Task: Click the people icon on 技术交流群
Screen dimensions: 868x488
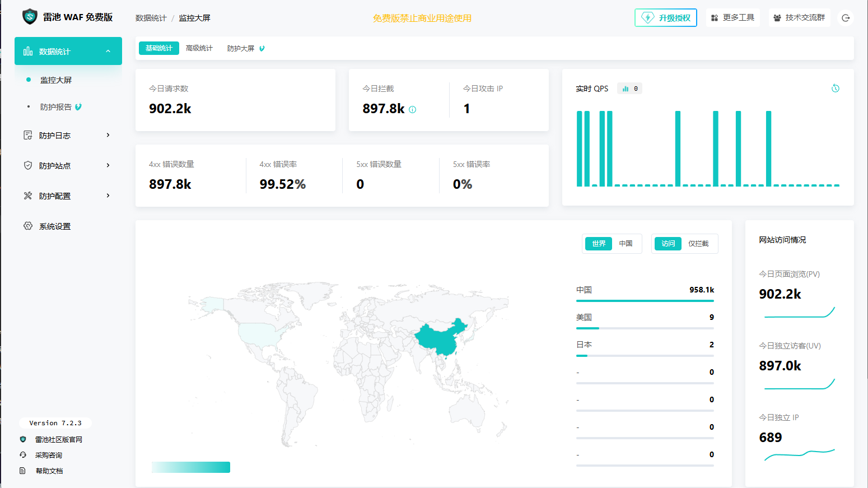Action: (777, 18)
